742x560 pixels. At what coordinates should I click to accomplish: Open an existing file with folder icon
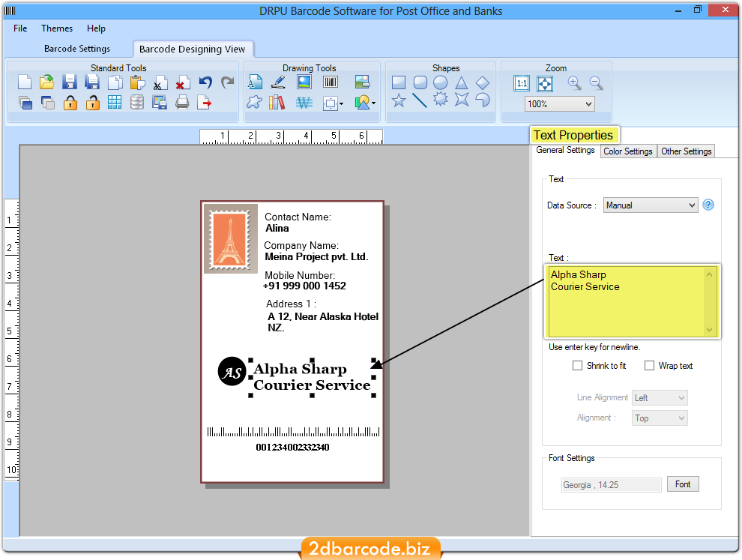tap(47, 82)
